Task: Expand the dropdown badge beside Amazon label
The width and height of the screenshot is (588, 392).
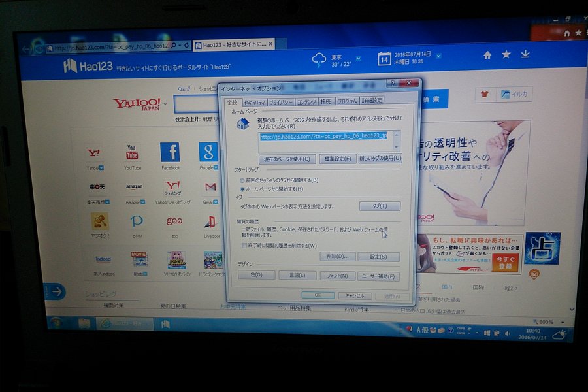Action: click(142, 202)
